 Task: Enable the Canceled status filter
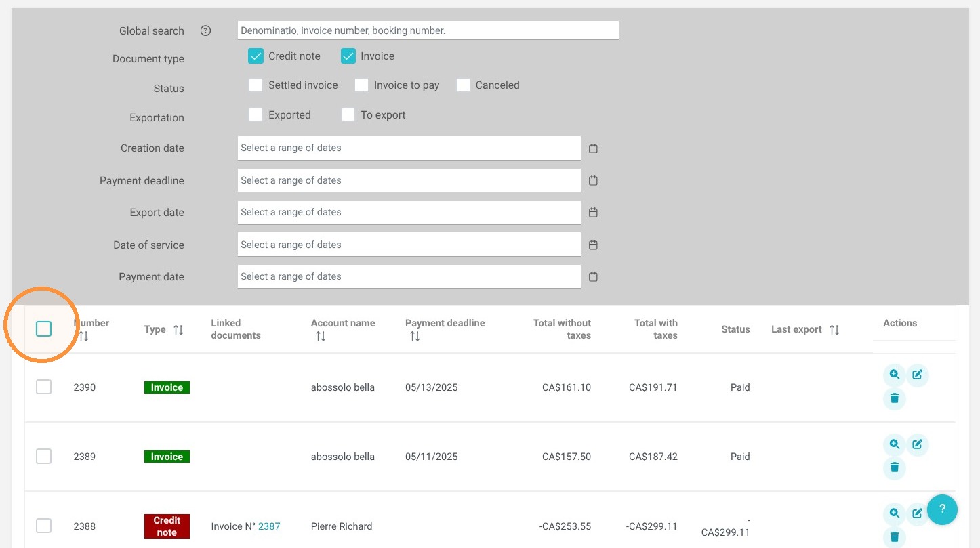463,85
